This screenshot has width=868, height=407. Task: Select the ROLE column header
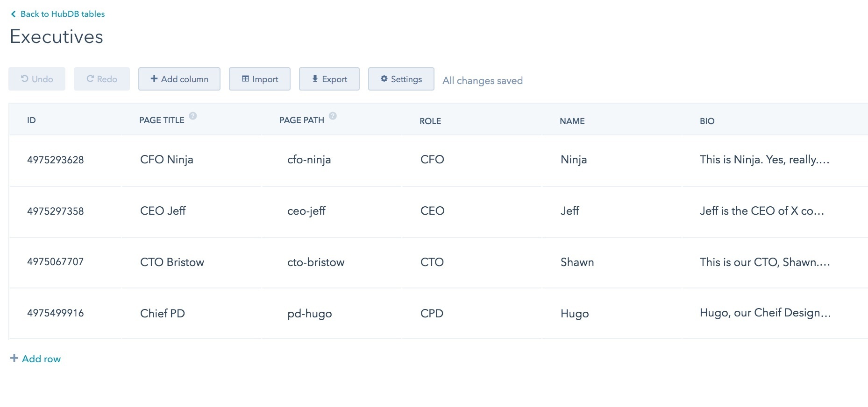[430, 121]
